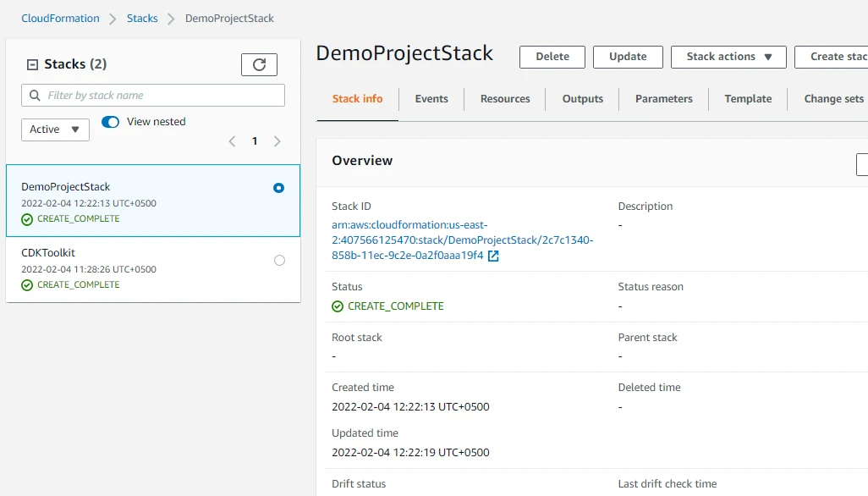Screen dimensions: 868x496
Task: Go to the next page of stacks
Action: click(x=277, y=141)
